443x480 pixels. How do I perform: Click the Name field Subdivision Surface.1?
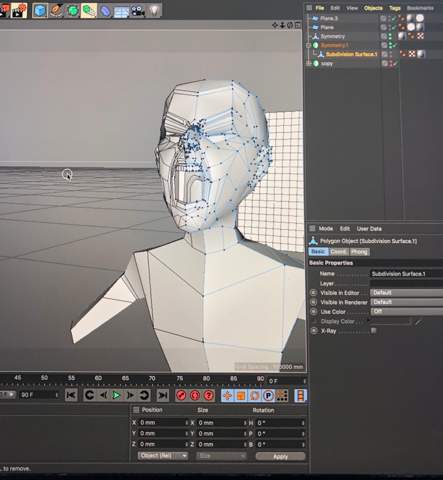coord(406,274)
